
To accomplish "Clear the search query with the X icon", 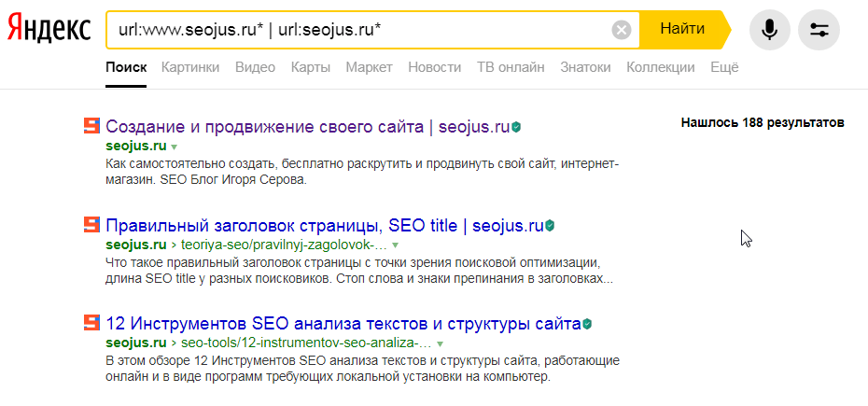I will 622,29.
